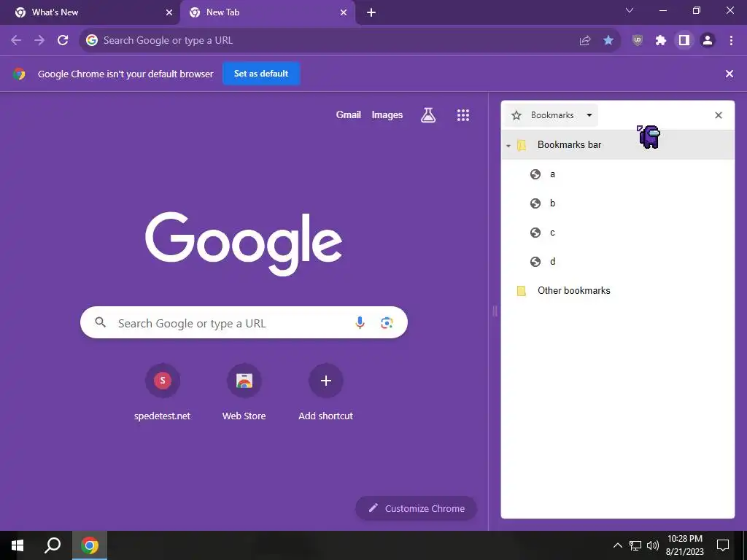Open the Images link
Viewport: 747px width, 560px height.
387,114
